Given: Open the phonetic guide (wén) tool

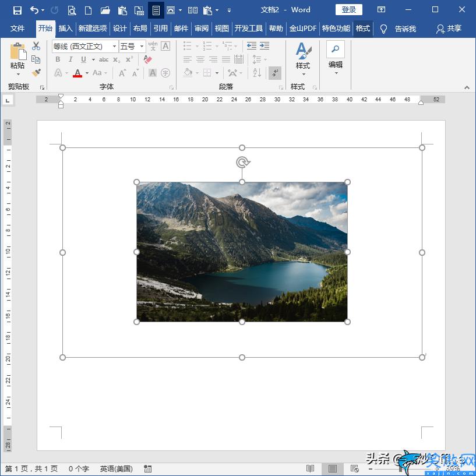Looking at the screenshot, I should pyautogui.click(x=153, y=46).
